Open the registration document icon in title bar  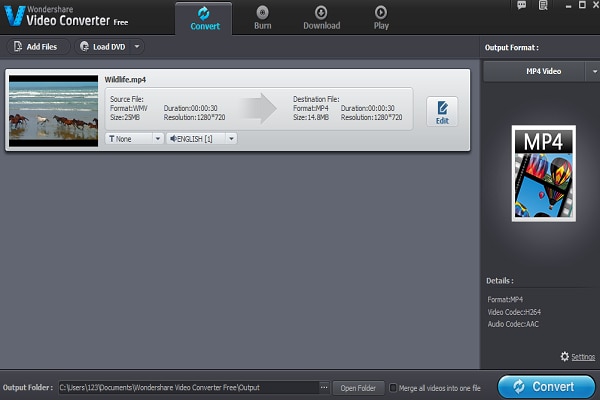pyautogui.click(x=543, y=5)
